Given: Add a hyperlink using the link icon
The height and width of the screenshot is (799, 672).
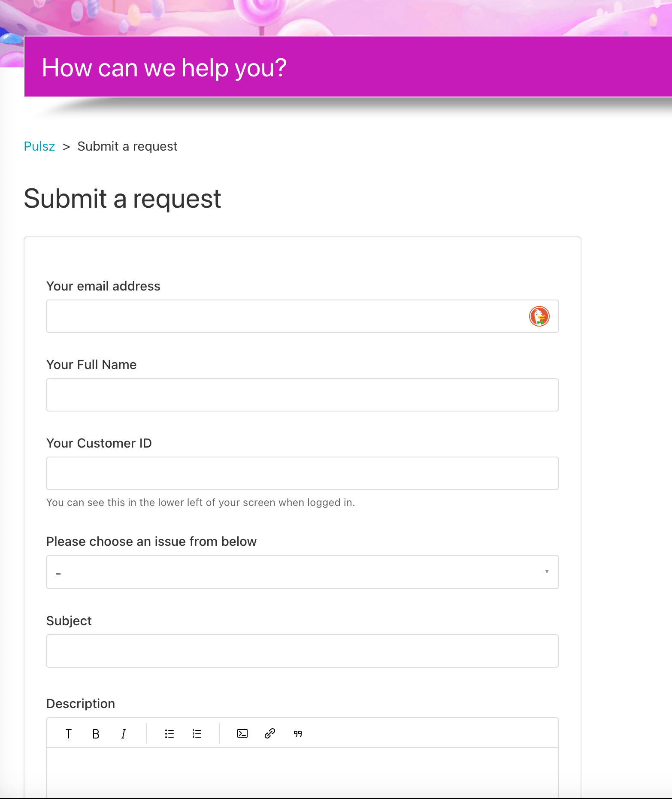Looking at the screenshot, I should coord(270,734).
